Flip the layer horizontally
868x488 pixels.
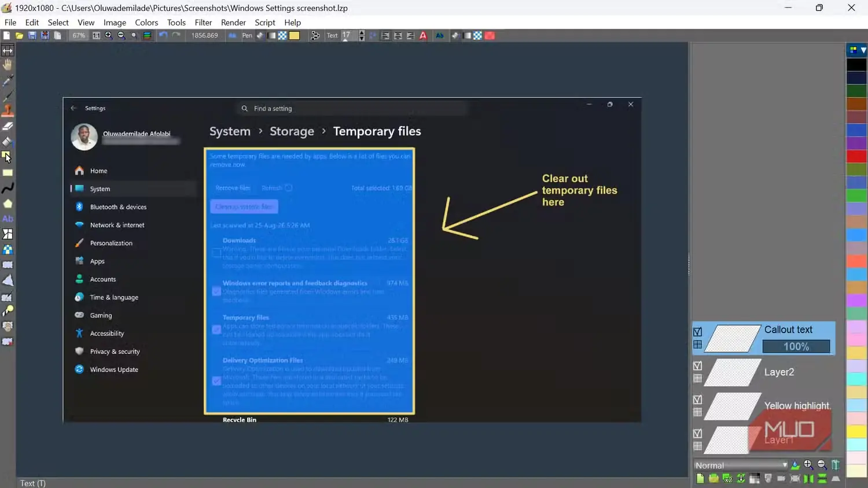coord(808,479)
